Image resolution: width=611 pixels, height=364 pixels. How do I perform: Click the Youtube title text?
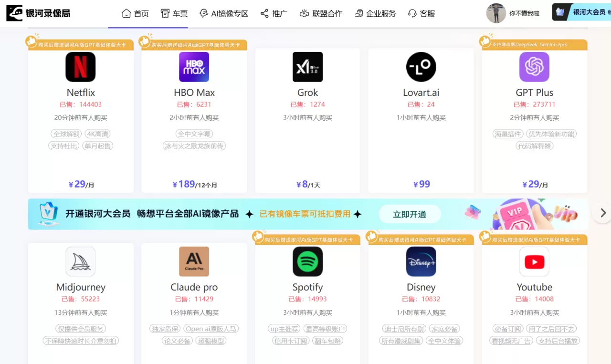pos(535,287)
